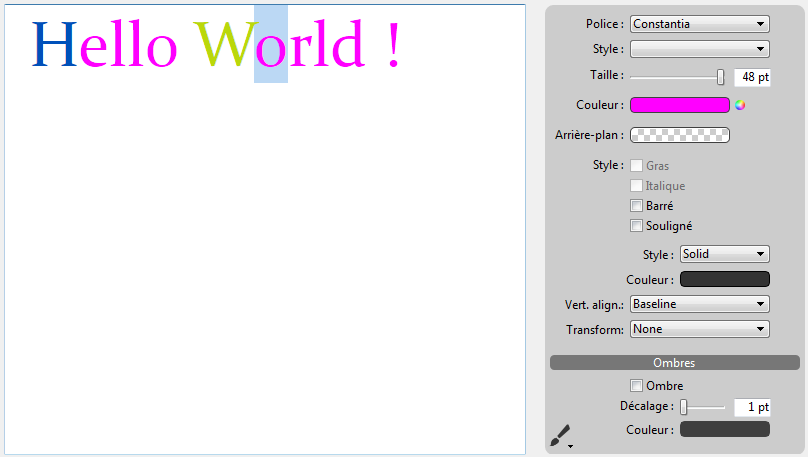Check the Italique checkbox
Viewport: 808px width, 457px height.
click(636, 186)
